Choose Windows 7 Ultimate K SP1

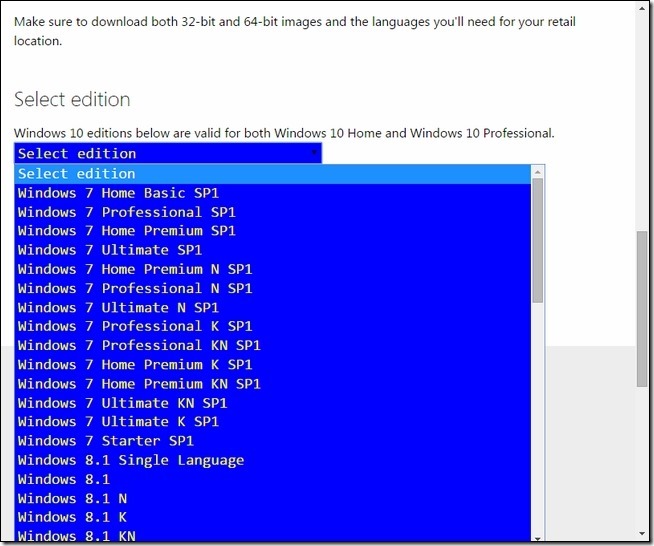[273, 422]
